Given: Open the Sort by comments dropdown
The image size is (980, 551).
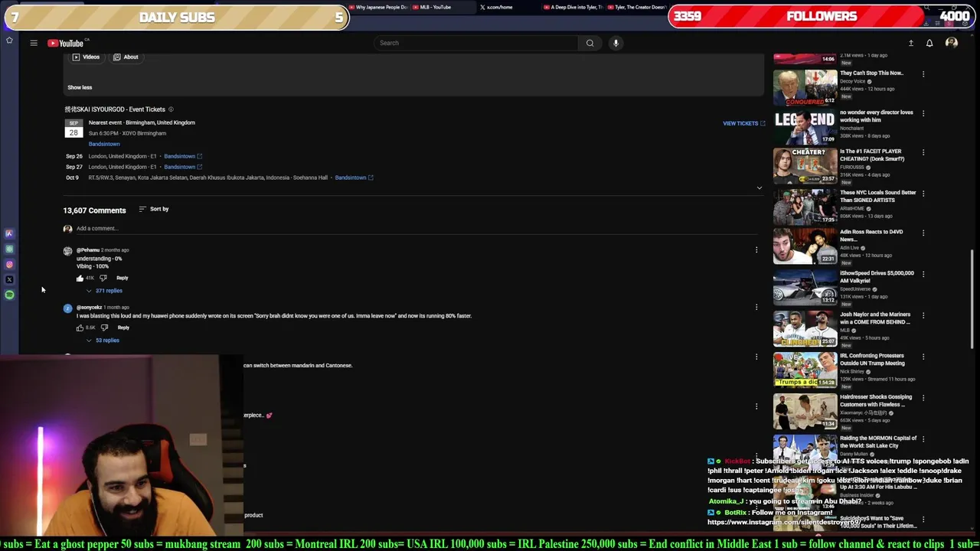Looking at the screenshot, I should pyautogui.click(x=154, y=209).
